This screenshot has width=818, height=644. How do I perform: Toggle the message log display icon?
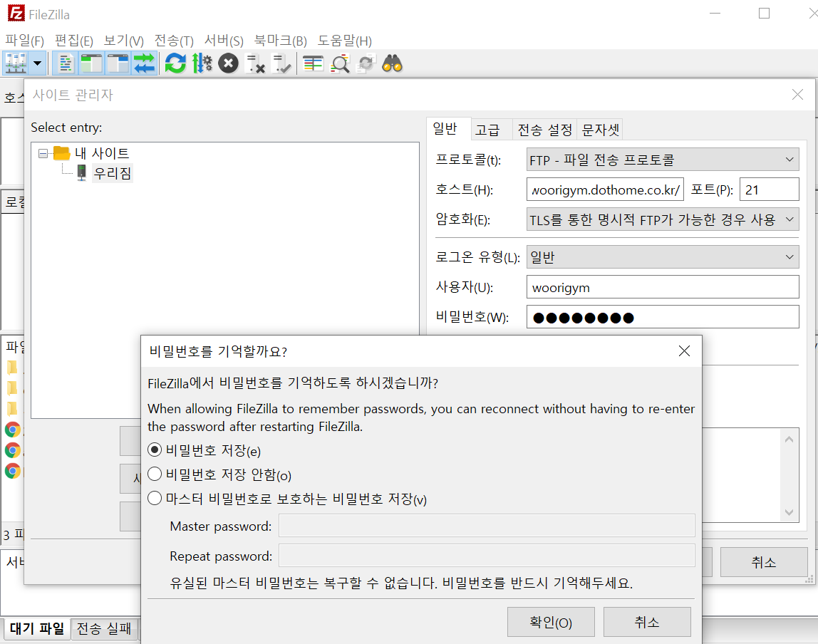(x=66, y=63)
